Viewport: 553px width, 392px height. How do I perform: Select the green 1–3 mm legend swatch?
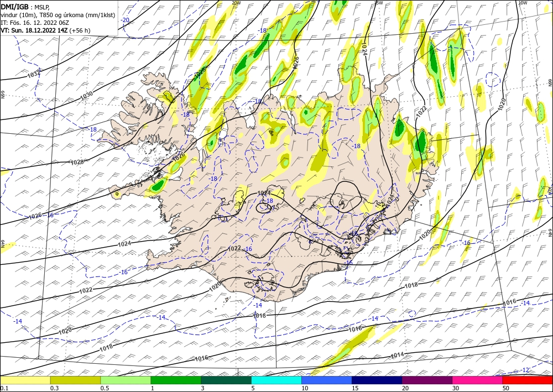[176, 380]
